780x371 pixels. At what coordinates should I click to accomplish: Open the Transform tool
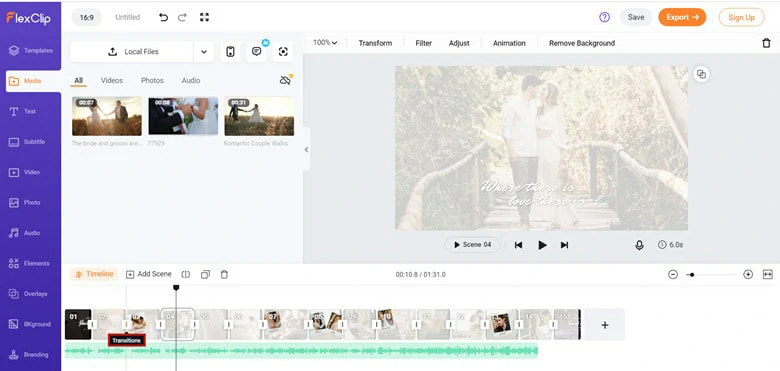coord(375,43)
